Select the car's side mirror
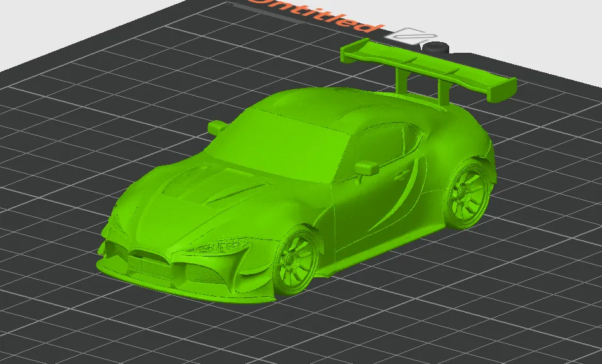The height and width of the screenshot is (364, 602). point(368,167)
